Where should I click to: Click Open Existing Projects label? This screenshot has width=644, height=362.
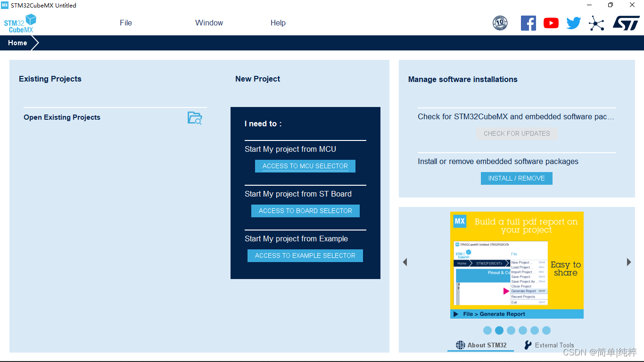pos(62,117)
